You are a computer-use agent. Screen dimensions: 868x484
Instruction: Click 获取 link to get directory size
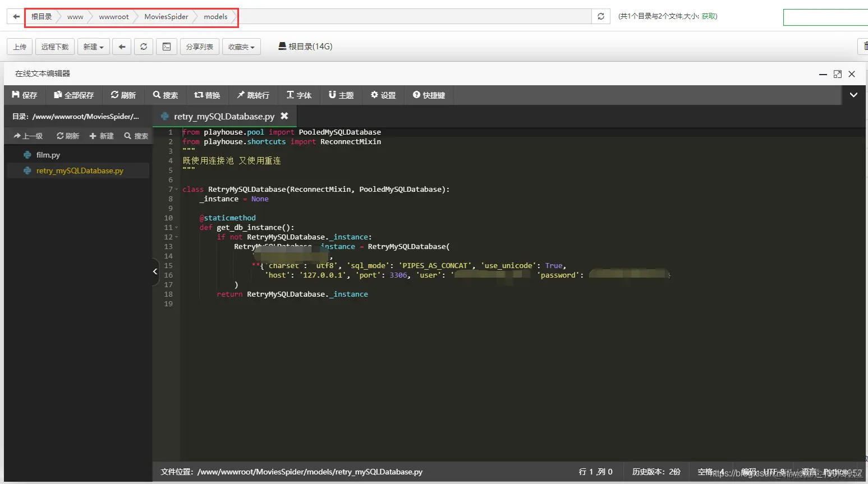pyautogui.click(x=709, y=16)
